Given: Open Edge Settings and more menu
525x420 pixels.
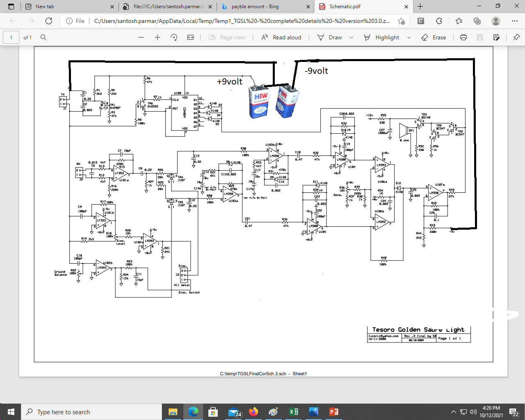Looking at the screenshot, I should tap(515, 21).
